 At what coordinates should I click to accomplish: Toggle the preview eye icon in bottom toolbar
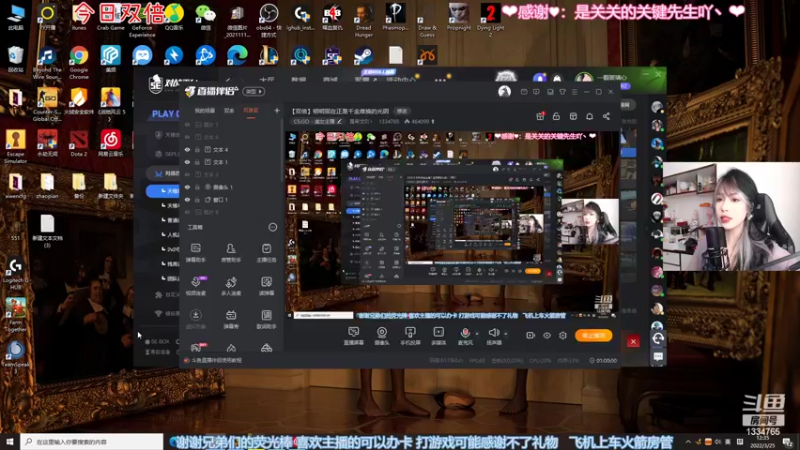[x=547, y=335]
